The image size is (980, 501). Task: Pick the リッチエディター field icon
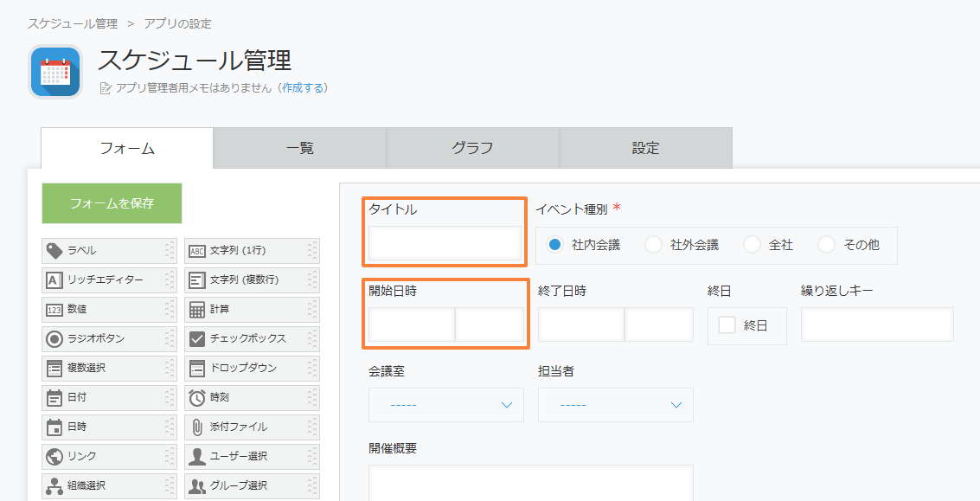pos(54,280)
